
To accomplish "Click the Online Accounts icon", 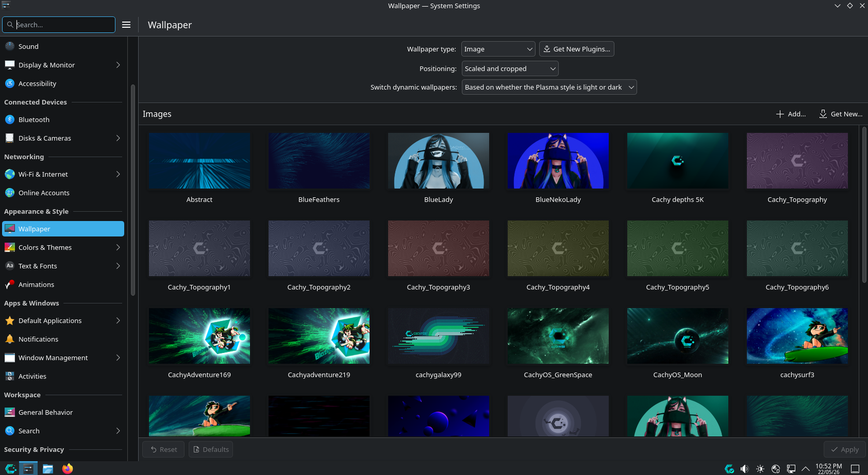I will click(9, 193).
